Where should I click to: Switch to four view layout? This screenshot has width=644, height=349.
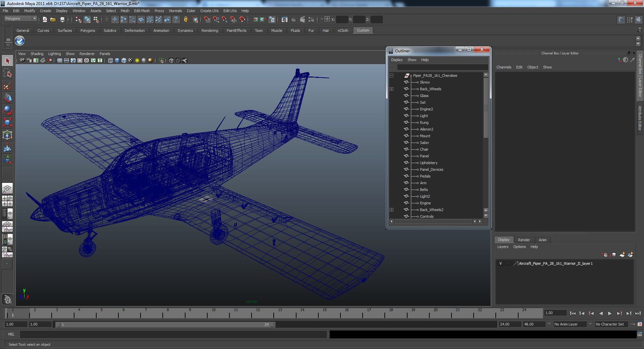click(x=7, y=201)
